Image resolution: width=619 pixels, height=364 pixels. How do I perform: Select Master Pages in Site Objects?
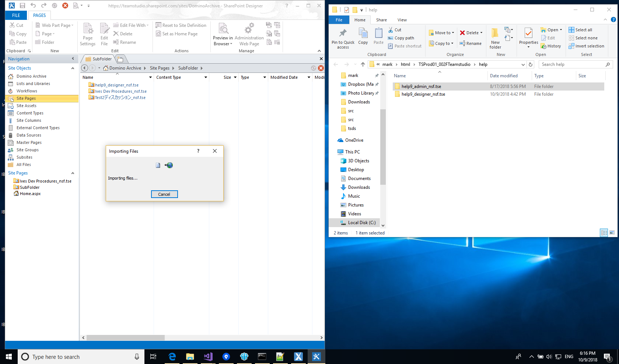[x=29, y=142]
